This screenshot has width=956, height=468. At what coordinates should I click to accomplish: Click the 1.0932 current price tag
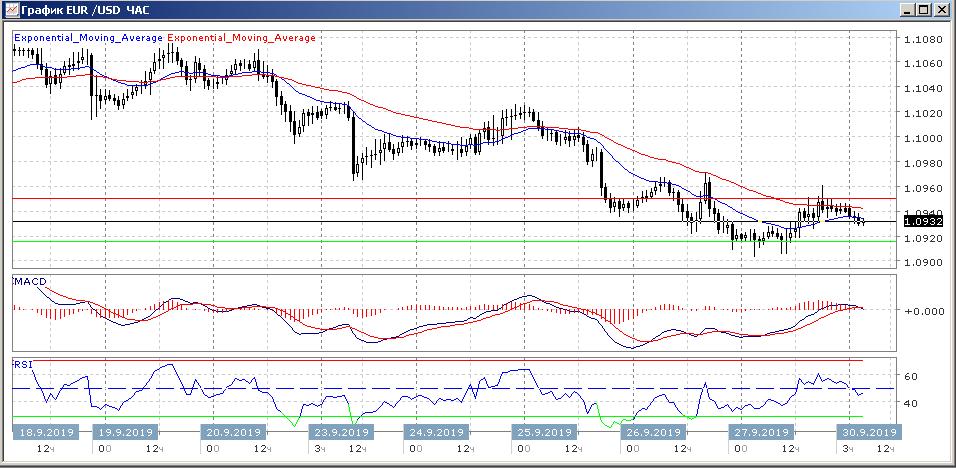click(x=920, y=221)
